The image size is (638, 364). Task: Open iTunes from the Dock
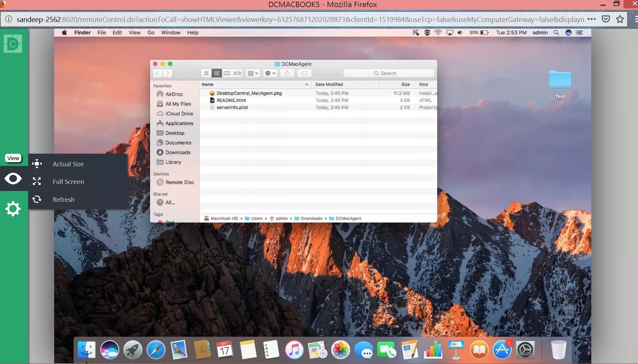[x=294, y=350]
